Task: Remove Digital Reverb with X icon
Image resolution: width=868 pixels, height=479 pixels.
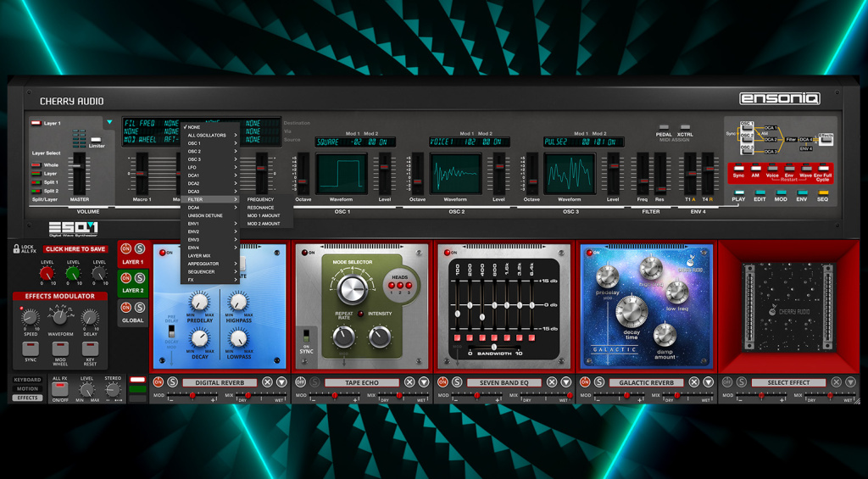Action: 267,382
